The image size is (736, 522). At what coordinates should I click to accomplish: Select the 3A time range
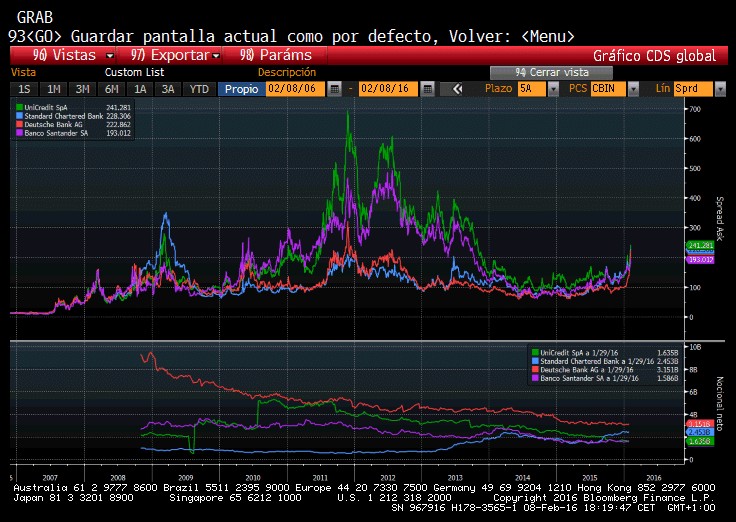pyautogui.click(x=169, y=89)
